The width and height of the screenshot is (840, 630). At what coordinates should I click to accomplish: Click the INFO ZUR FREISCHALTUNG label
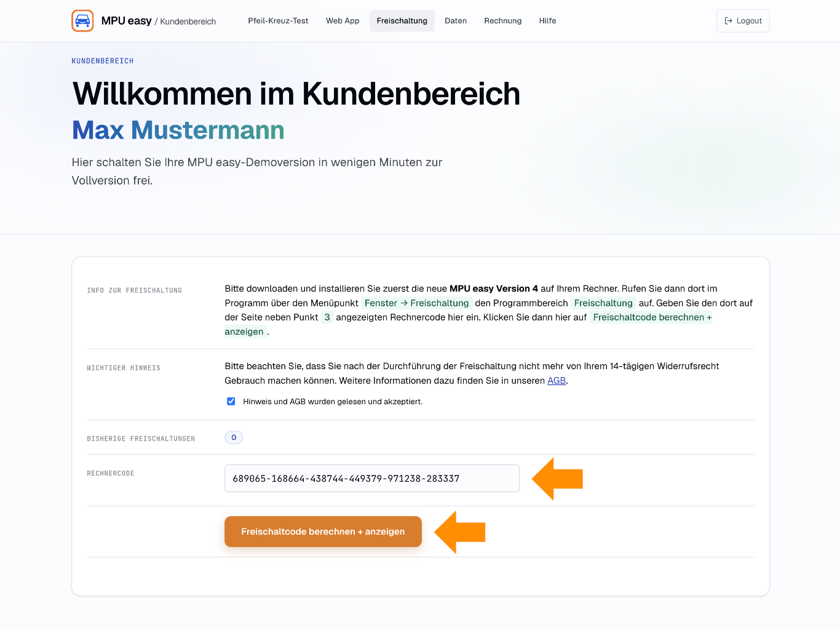click(135, 290)
